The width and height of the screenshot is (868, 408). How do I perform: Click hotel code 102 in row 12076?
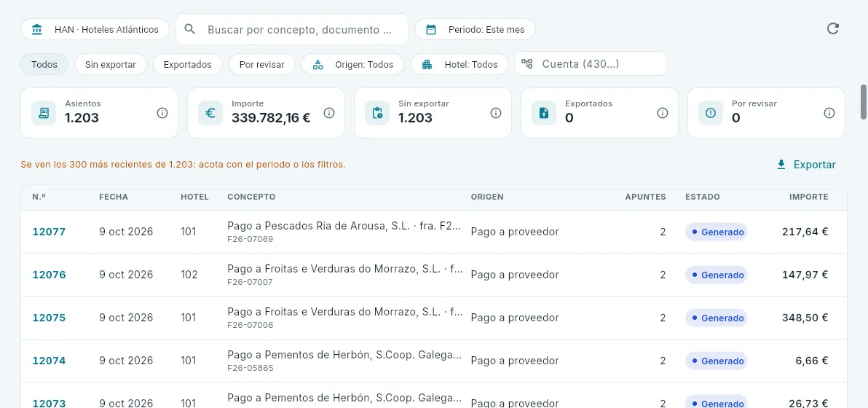pos(189,275)
